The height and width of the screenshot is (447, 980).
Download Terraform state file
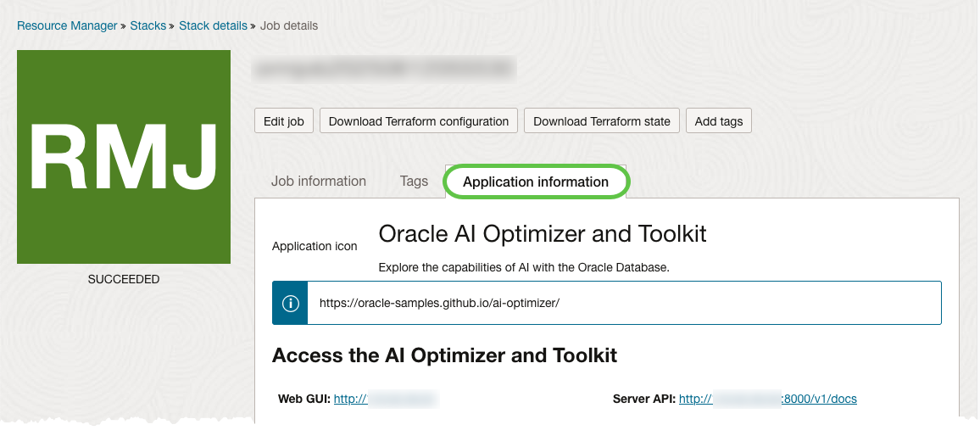pyautogui.click(x=602, y=121)
